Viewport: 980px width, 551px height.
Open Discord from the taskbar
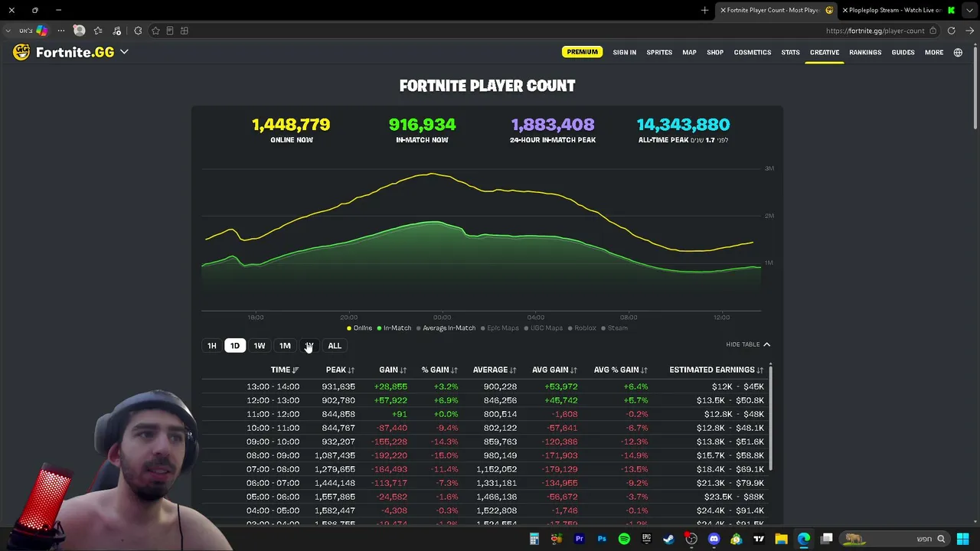pos(714,539)
